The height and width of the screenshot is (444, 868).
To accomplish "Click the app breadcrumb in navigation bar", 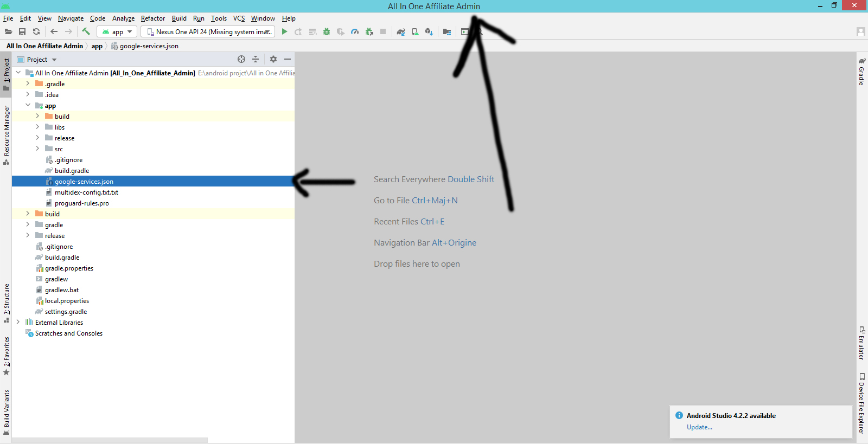I will [x=97, y=46].
